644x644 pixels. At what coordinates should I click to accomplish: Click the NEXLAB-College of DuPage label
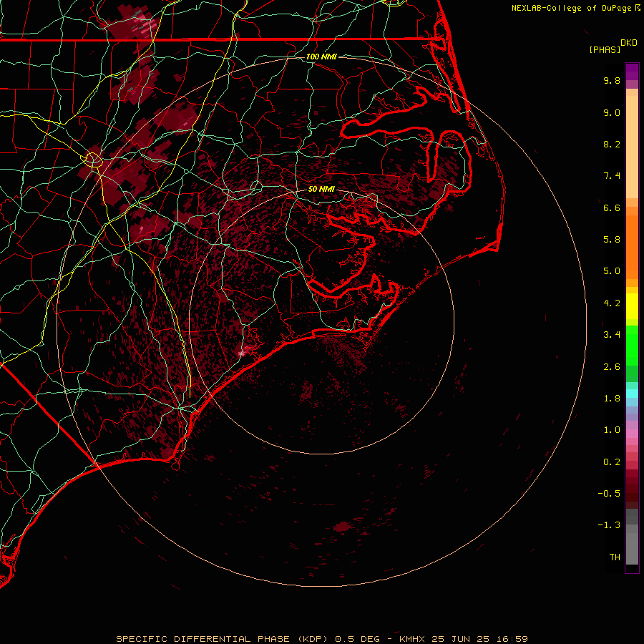click(x=571, y=8)
